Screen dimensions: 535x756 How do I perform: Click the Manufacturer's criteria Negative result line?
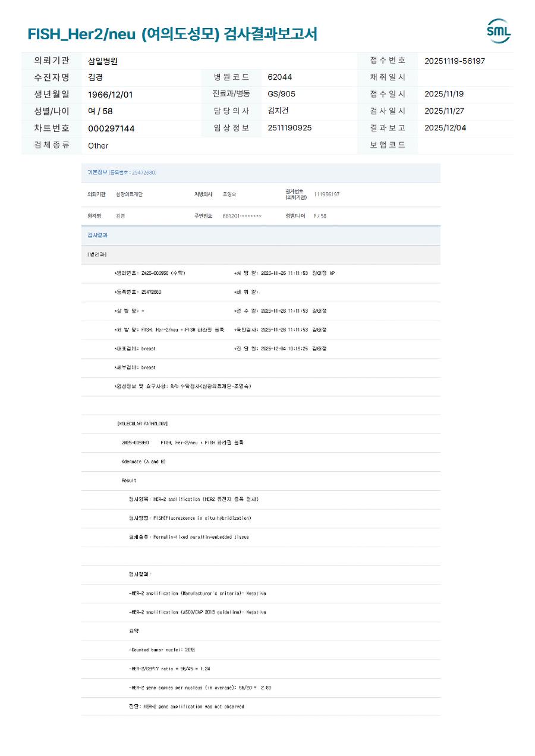[x=197, y=594]
